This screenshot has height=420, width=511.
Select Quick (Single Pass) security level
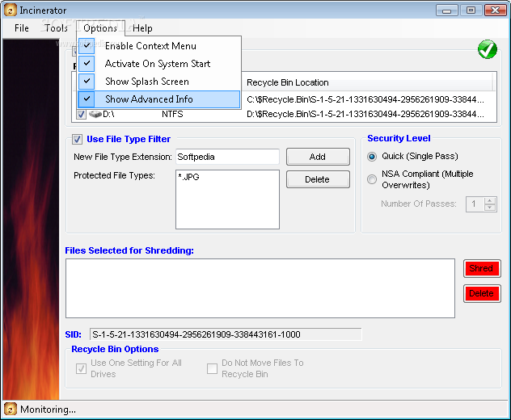pos(372,157)
